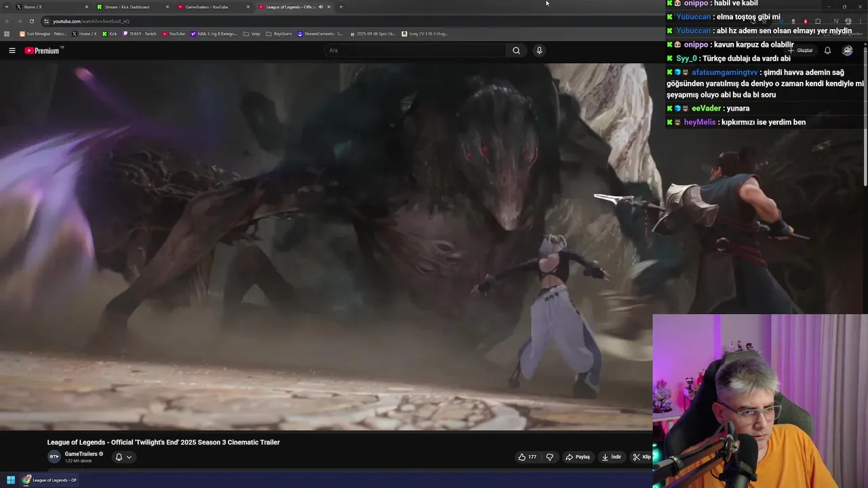
Task: Open the subscription notification bell dropdown
Action: [123, 457]
